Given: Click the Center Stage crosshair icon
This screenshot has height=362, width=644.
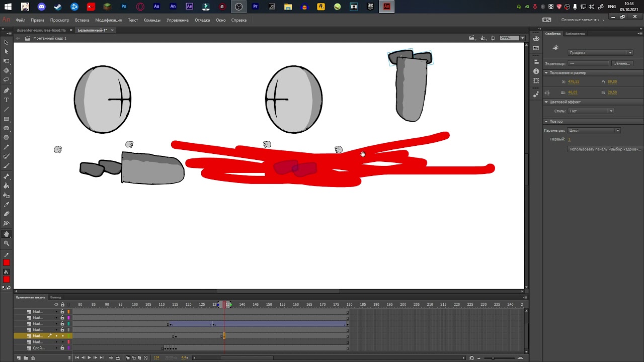Looking at the screenshot, I should click(x=493, y=38).
